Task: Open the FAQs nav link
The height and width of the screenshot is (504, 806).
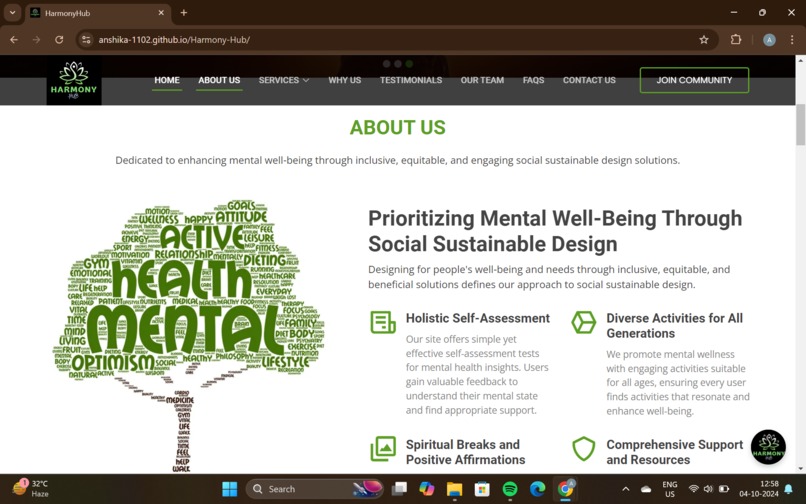Action: click(533, 80)
